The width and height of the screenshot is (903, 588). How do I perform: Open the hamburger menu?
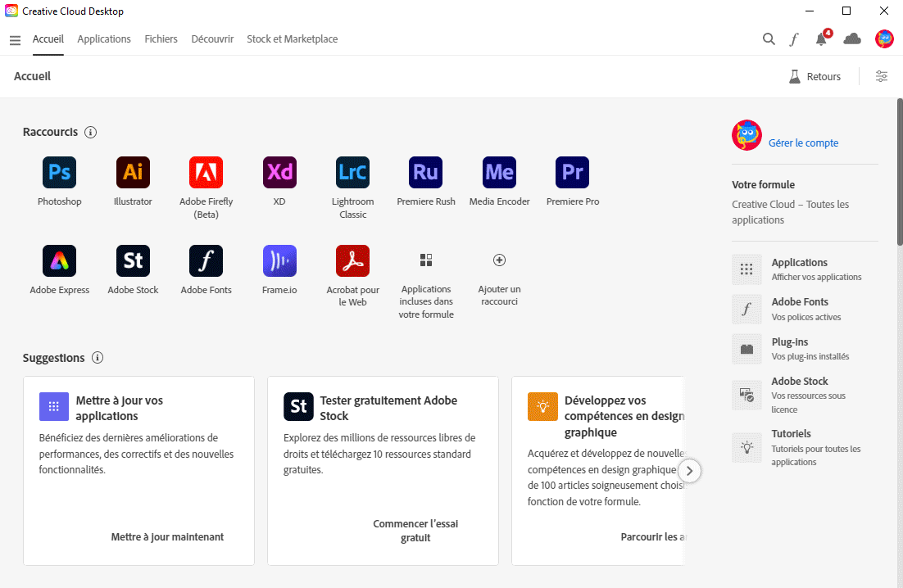(15, 40)
